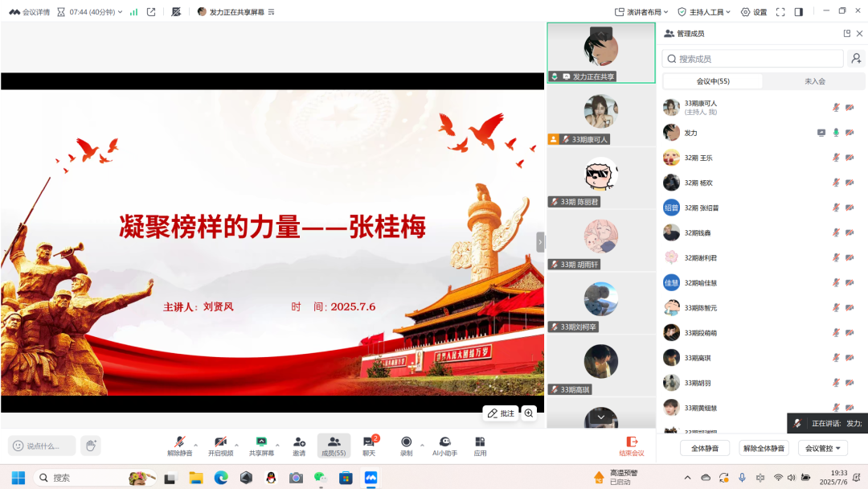This screenshot has width=868, height=489.
Task: Click the 搜索成员 member search field
Action: 751,58
